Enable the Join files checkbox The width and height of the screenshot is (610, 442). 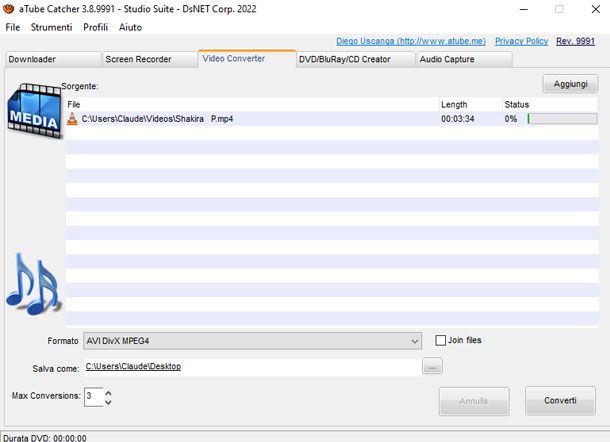pyautogui.click(x=440, y=340)
